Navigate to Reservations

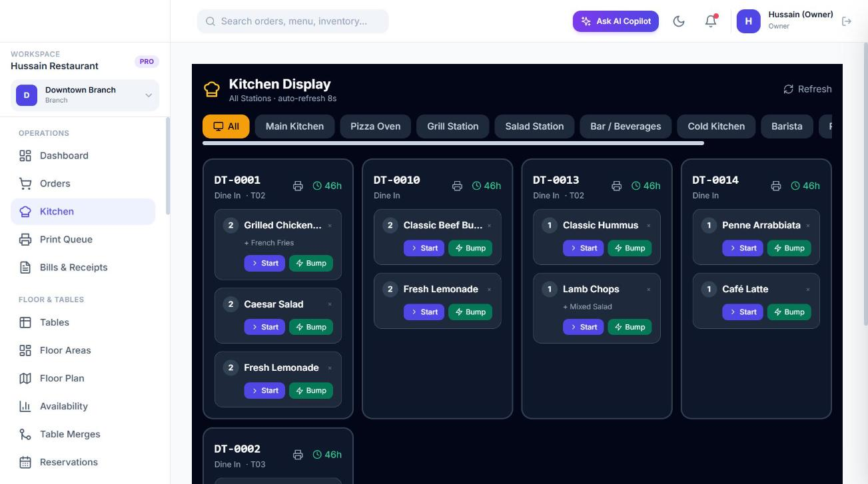(x=83, y=462)
